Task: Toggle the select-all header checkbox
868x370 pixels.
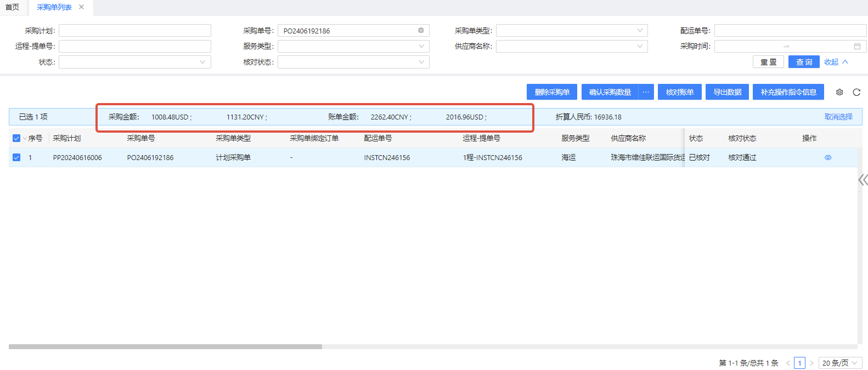Action: (x=16, y=138)
